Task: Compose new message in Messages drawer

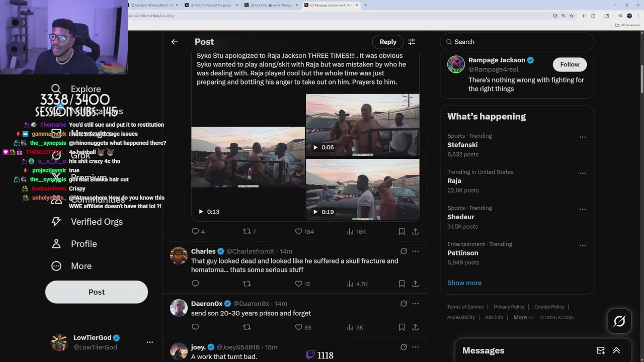Action: click(601, 350)
